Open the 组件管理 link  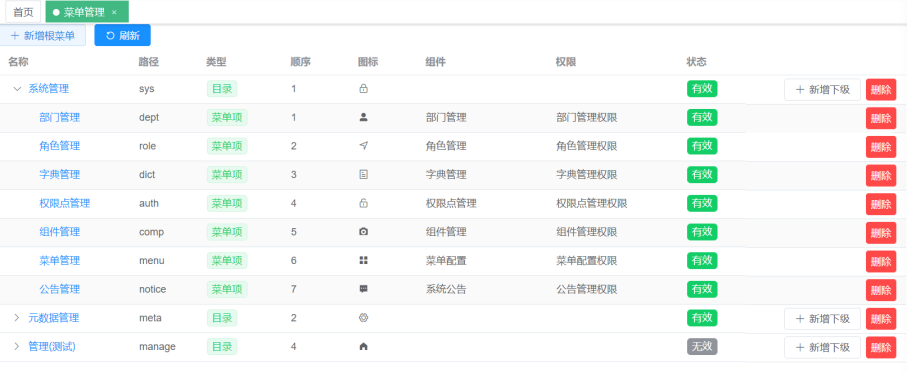click(60, 232)
